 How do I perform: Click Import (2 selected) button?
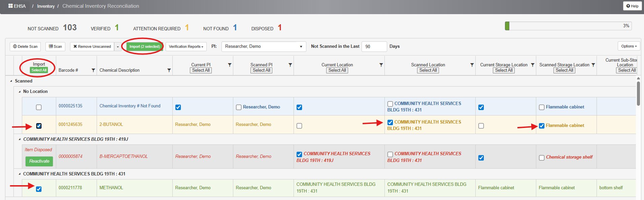(x=144, y=46)
